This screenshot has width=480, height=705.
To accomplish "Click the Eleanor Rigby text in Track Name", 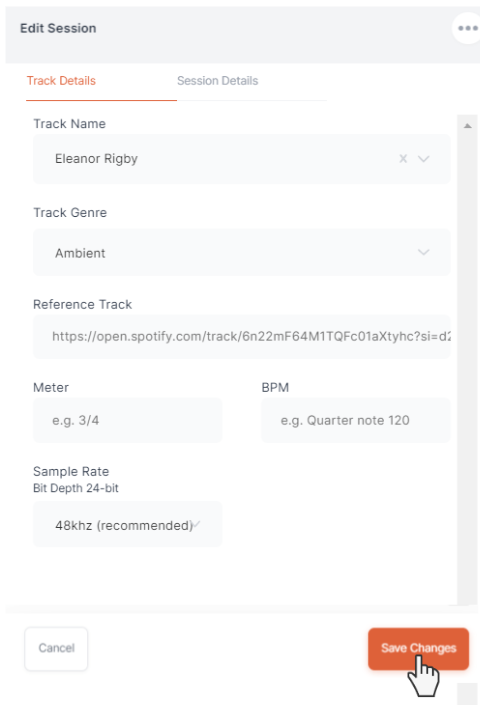I will [x=96, y=159].
